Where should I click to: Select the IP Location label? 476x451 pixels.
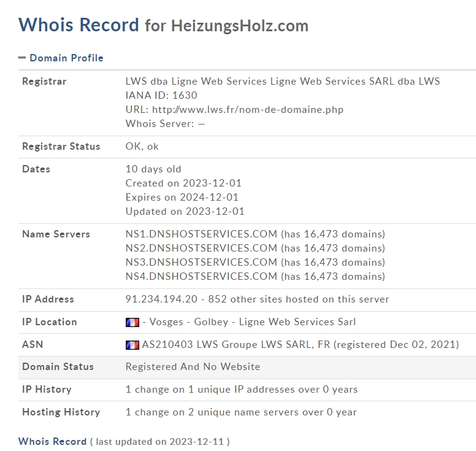pyautogui.click(x=50, y=322)
